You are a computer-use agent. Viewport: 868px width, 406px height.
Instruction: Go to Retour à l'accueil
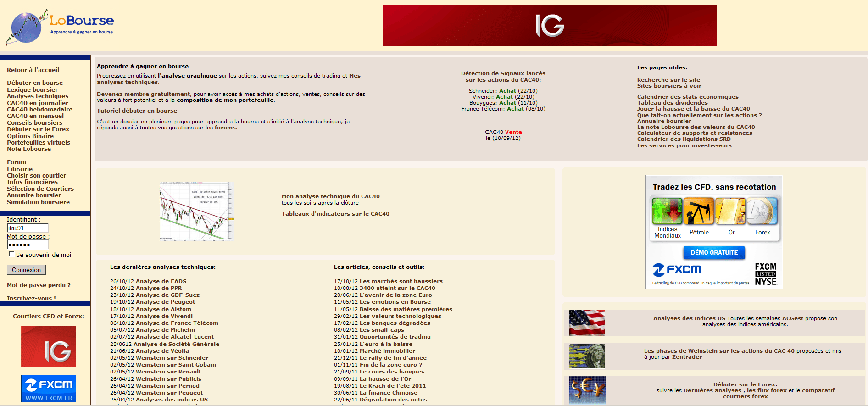33,70
